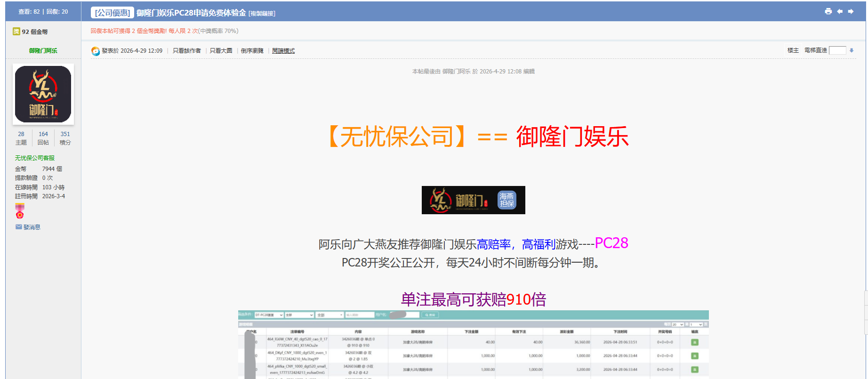This screenshot has height=379, width=868.
Task: Click the magenta PC28 text
Action: pyautogui.click(x=611, y=243)
